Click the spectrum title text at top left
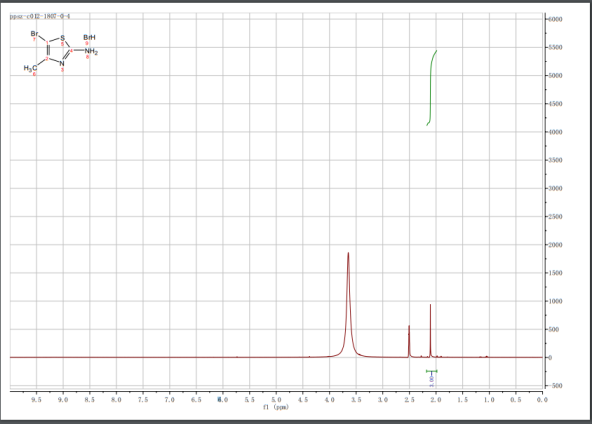The image size is (592, 425). point(40,16)
